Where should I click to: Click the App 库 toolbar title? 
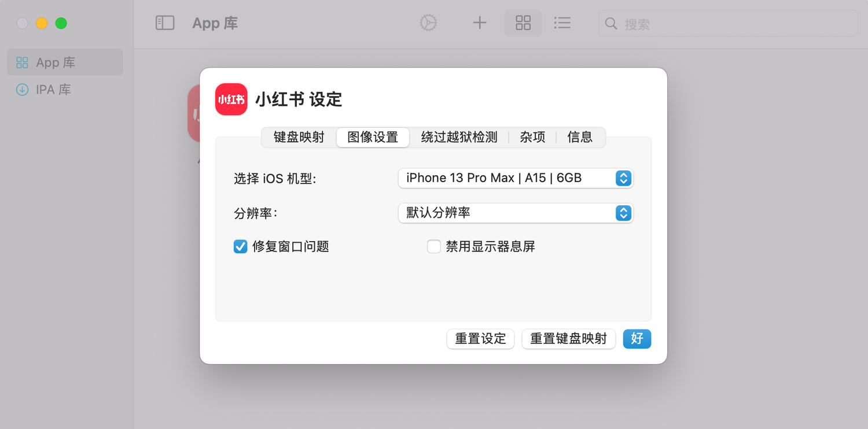pos(215,24)
